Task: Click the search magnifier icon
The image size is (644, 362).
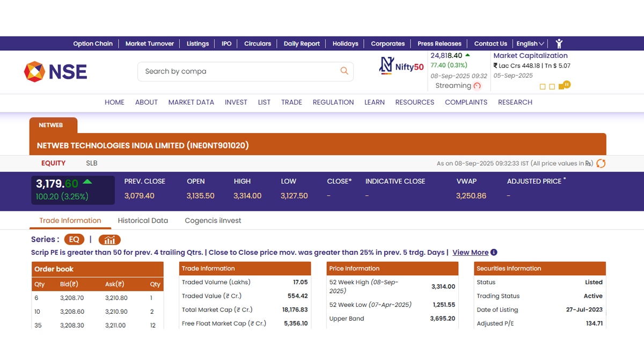Action: coord(344,71)
